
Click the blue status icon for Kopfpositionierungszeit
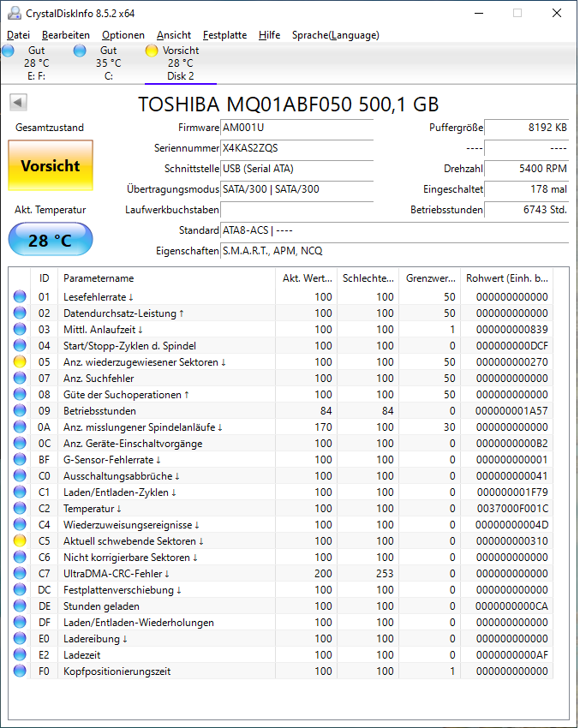20,671
